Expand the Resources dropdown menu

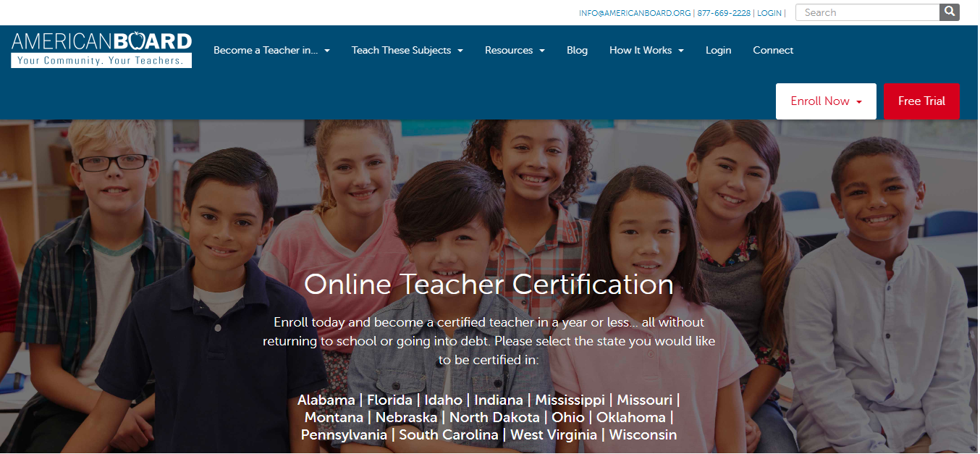[x=515, y=50]
